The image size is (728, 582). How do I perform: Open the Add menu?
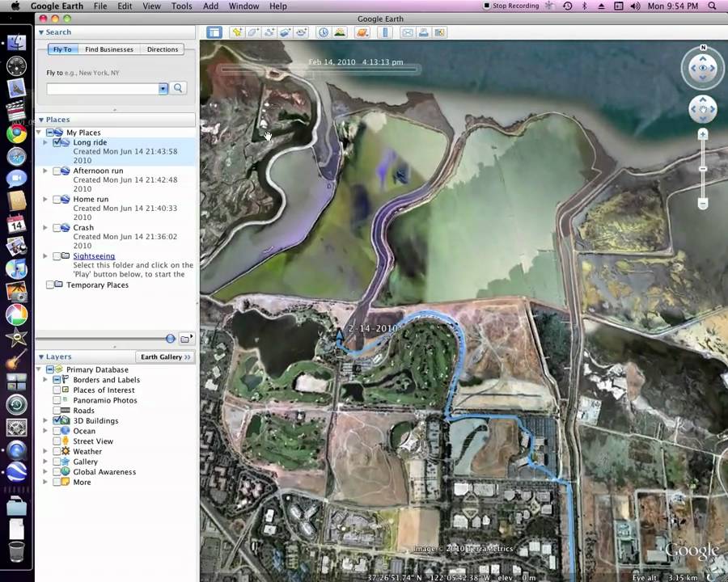pos(210,6)
